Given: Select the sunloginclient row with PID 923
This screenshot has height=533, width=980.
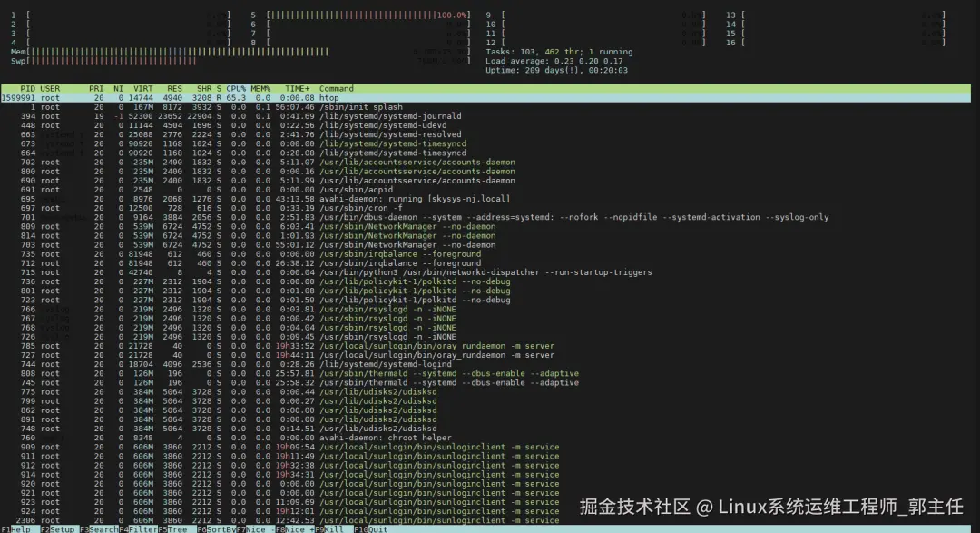Looking at the screenshot, I should (x=485, y=502).
